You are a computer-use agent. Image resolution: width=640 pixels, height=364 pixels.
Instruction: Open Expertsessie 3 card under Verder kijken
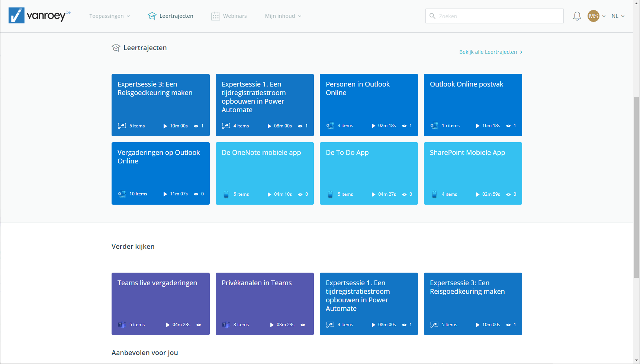tap(473, 304)
